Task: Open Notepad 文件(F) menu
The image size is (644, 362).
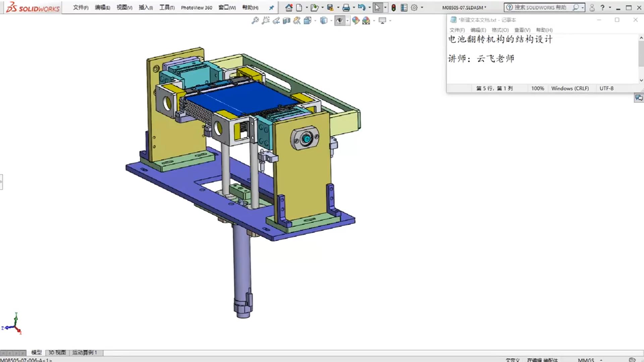Action: pos(457,30)
